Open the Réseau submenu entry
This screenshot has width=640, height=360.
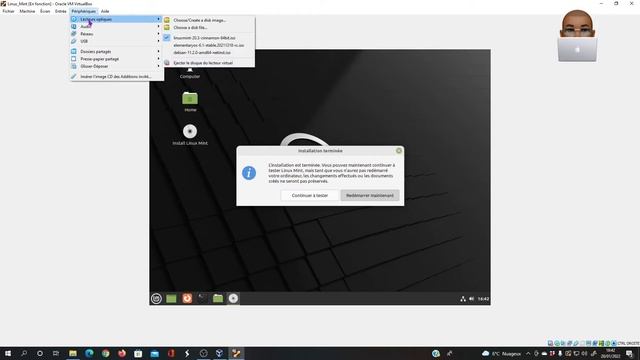click(116, 34)
